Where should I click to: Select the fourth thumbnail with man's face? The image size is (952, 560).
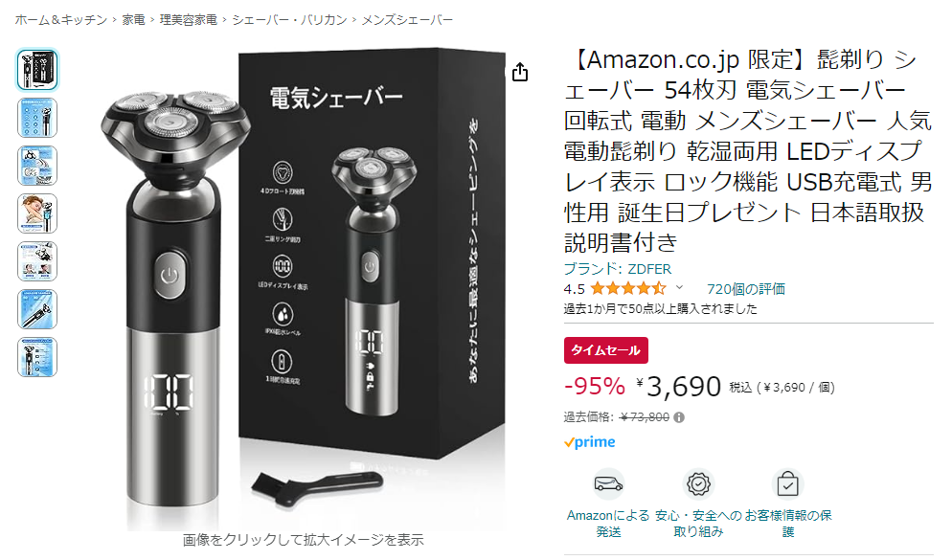37,213
